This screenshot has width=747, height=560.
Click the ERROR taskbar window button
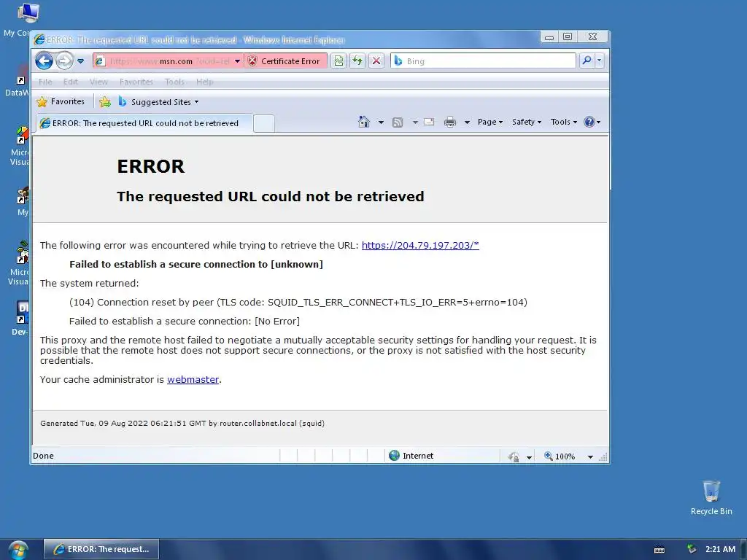(101, 549)
